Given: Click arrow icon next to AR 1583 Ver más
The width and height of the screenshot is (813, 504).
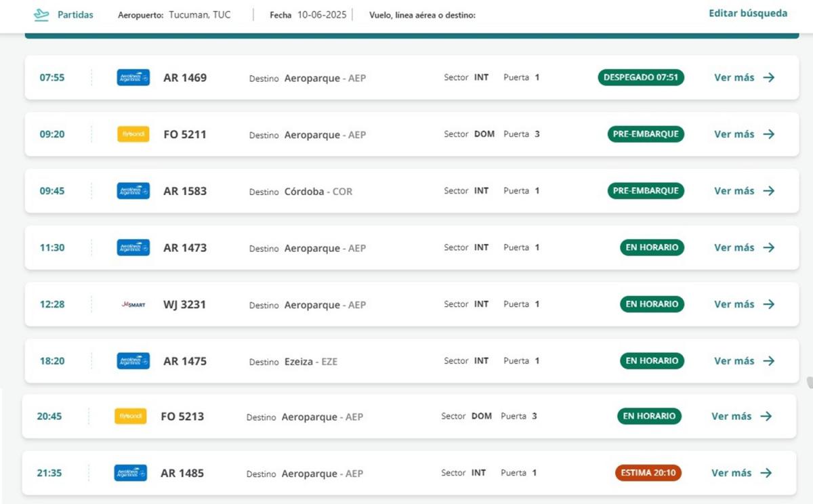Looking at the screenshot, I should 769,191.
